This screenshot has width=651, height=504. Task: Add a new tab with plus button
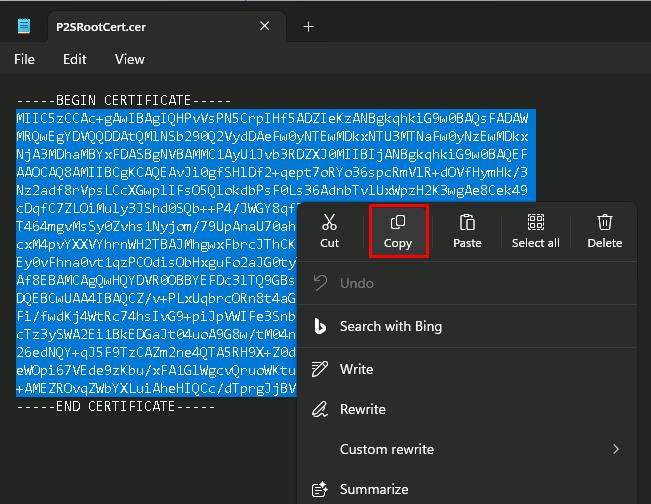308,27
